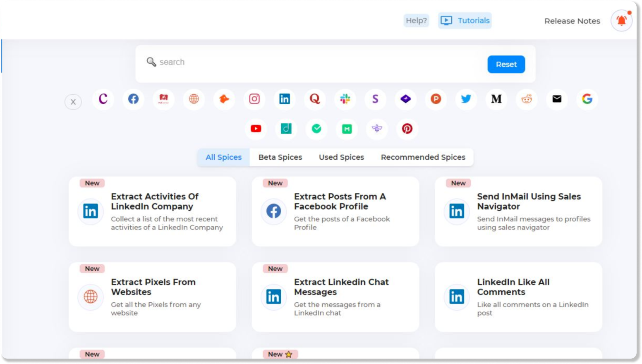This screenshot has width=642, height=364.
Task: Click the New badge on Send InMail card
Action: coord(458,183)
